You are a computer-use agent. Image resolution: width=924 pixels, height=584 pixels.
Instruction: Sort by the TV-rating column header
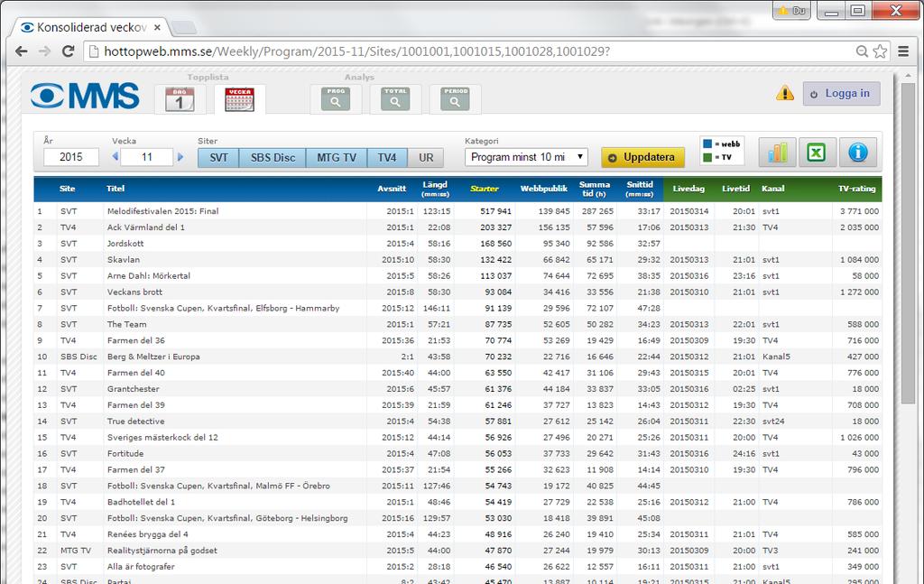[857, 189]
